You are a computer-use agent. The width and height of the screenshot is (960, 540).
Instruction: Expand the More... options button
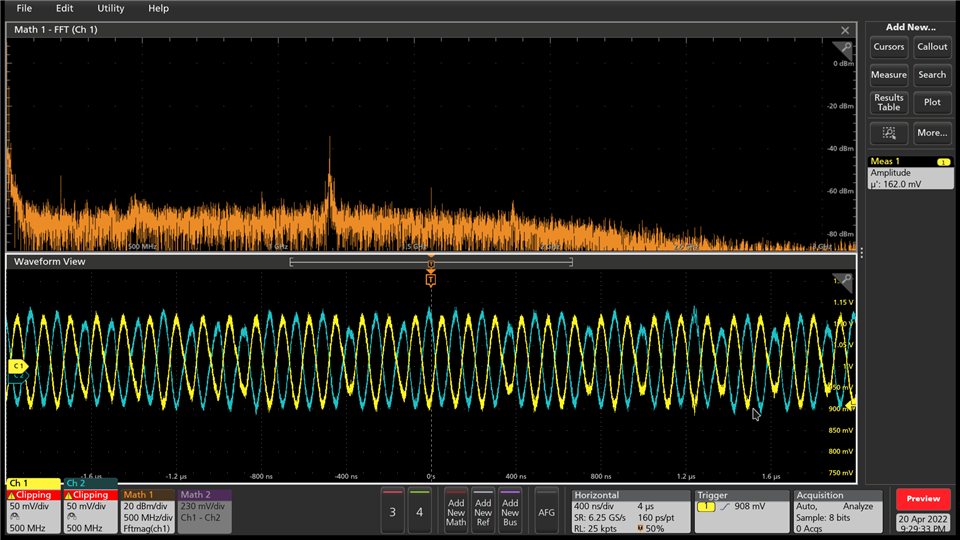coord(931,132)
